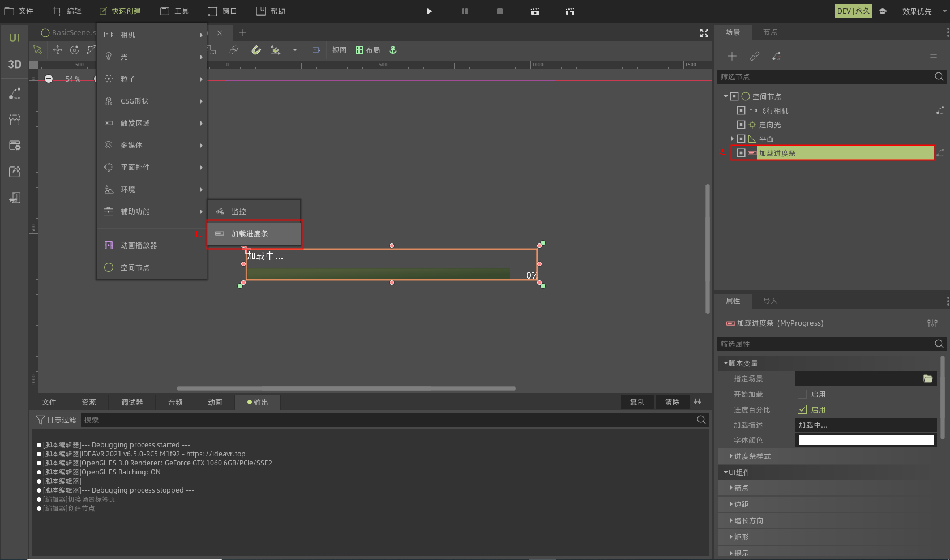The height and width of the screenshot is (560, 950).
Task: Click the snap-to-axis tool icon
Action: tap(275, 50)
